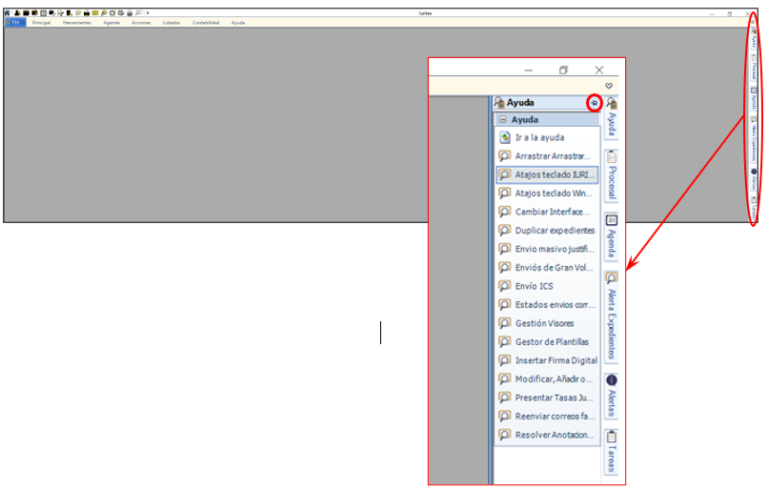The image size is (768, 491).
Task: Open 'Ir a la ayuda' entry icon
Action: [505, 137]
